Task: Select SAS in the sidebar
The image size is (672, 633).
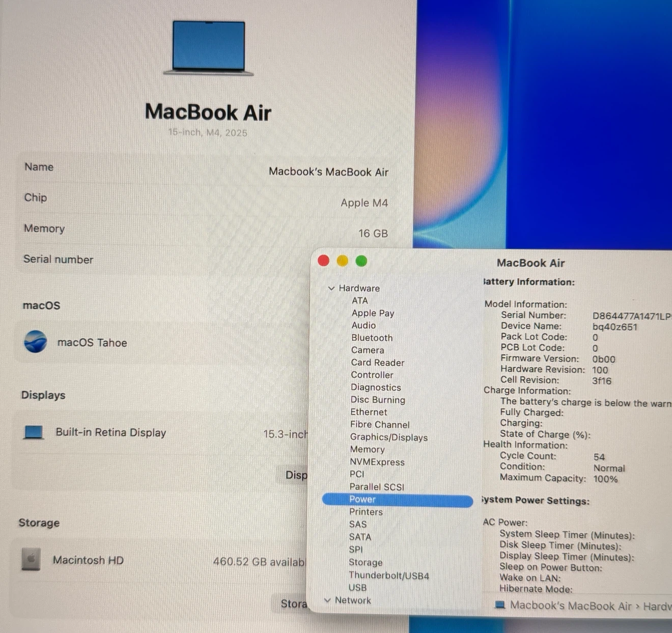Action: 357,524
